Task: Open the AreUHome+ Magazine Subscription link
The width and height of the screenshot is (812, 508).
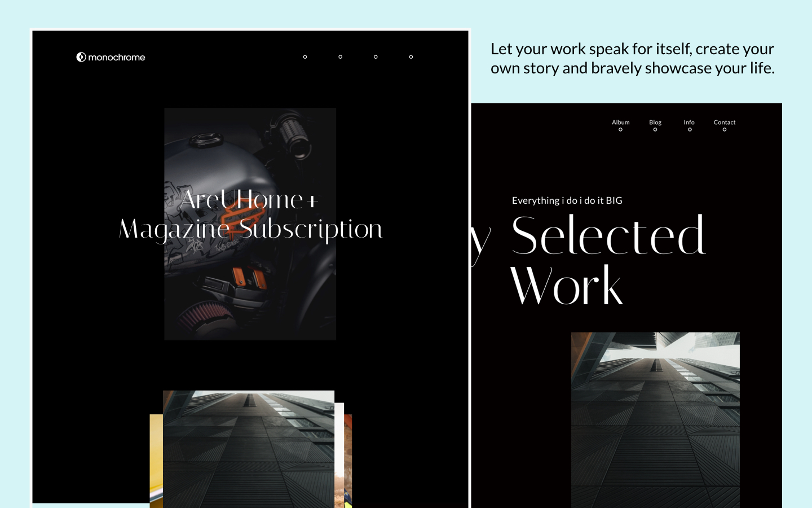Action: [x=250, y=214]
